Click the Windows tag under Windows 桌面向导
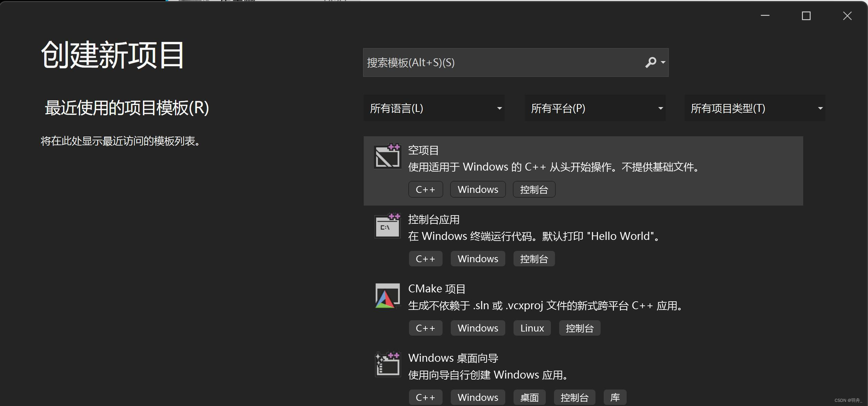The width and height of the screenshot is (868, 406). click(478, 397)
